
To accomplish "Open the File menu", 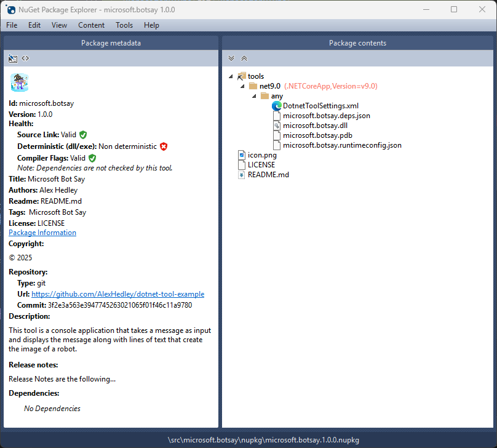I will (12, 25).
